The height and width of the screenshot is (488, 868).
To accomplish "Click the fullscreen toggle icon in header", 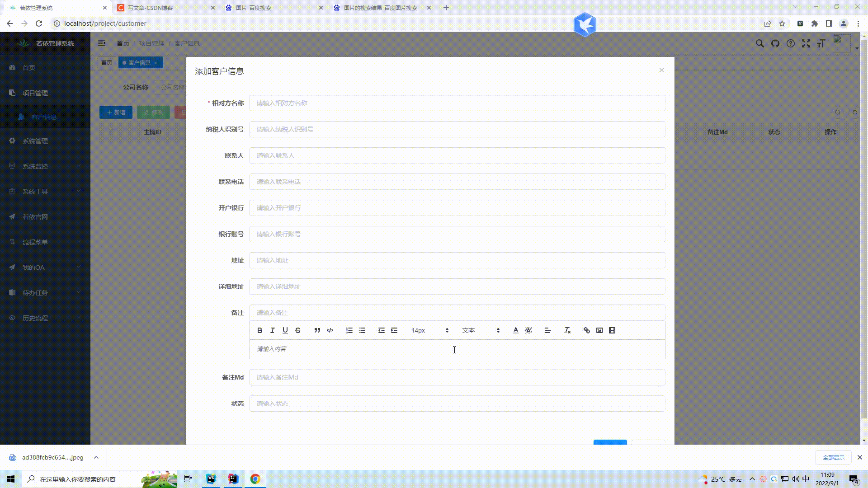I will pos(807,43).
